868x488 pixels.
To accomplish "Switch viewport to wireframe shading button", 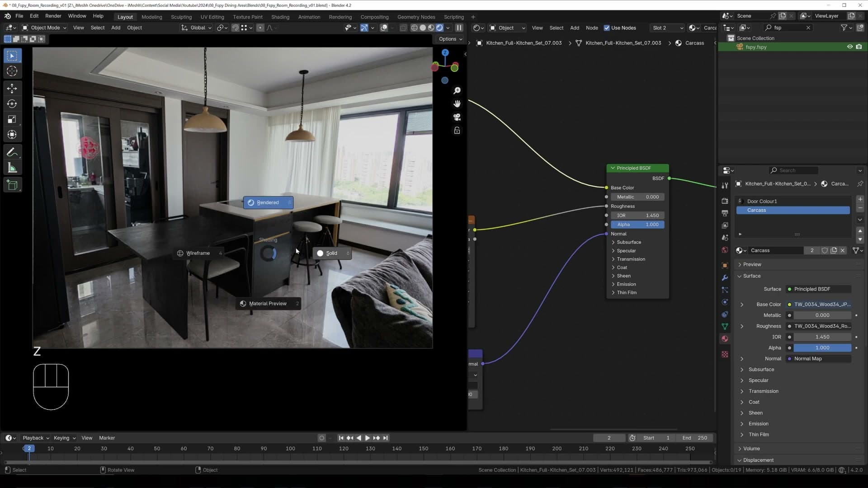I will coord(414,28).
